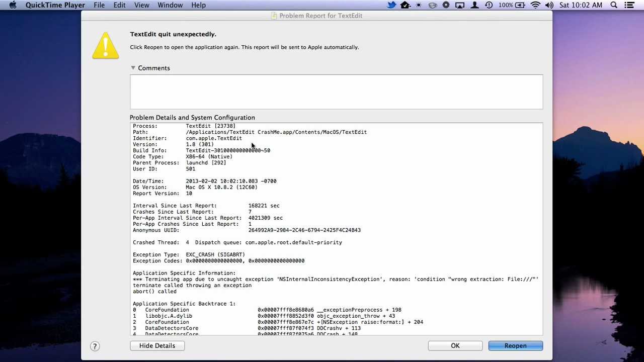This screenshot has width=644, height=362.
Task: Click the gray bowl-shaped menu bar icon
Action: [432, 5]
